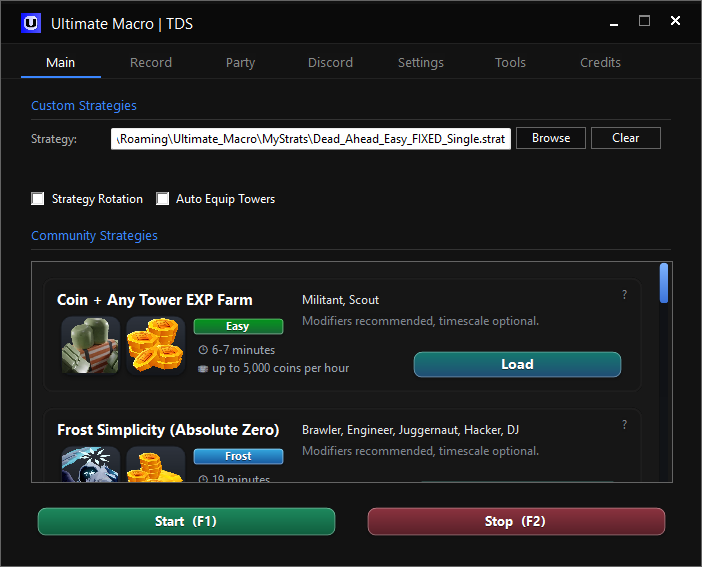Click the clock icon beside 6-7 minutes
Screen dimensions: 702x567
[x=203, y=350]
